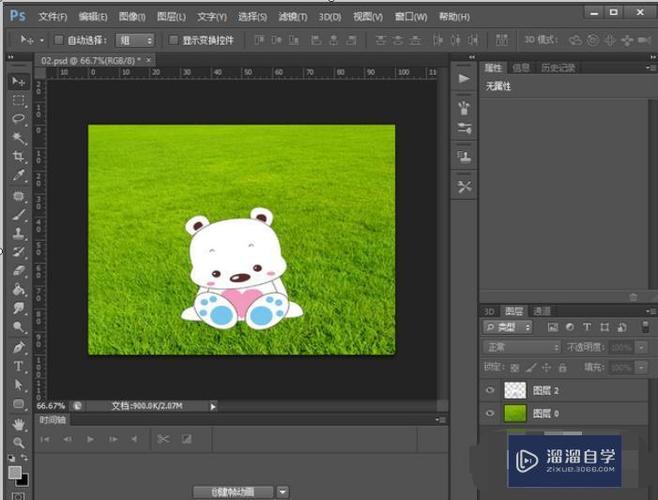Enable the 显示变换控件 checkbox
This screenshot has width=658, height=500.
[x=173, y=40]
